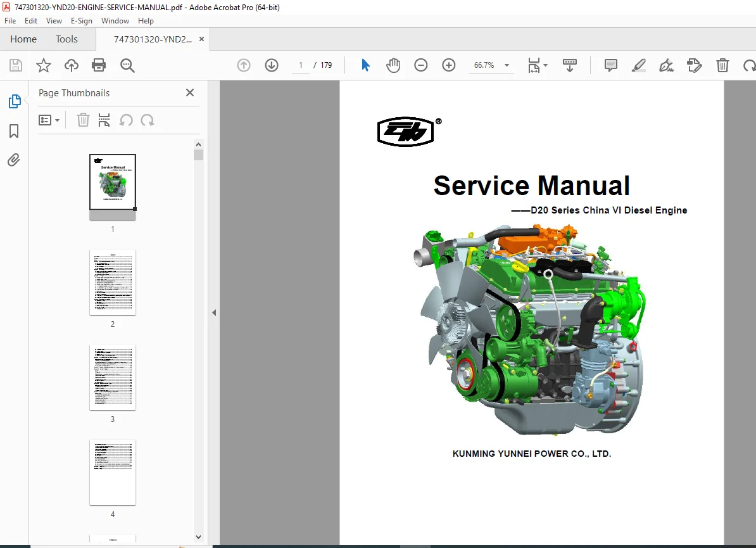The height and width of the screenshot is (548, 756).
Task: Click thumbnails scrollbar up arrow
Action: point(198,144)
